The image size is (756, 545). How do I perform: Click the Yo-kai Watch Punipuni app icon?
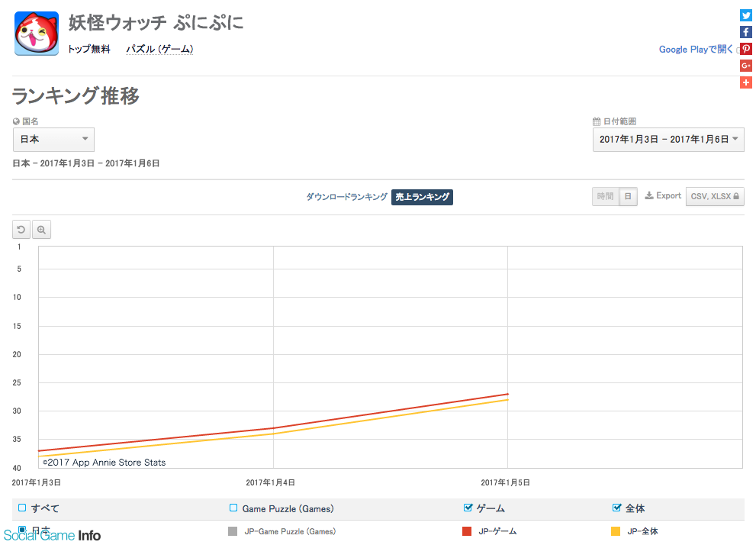point(37,34)
